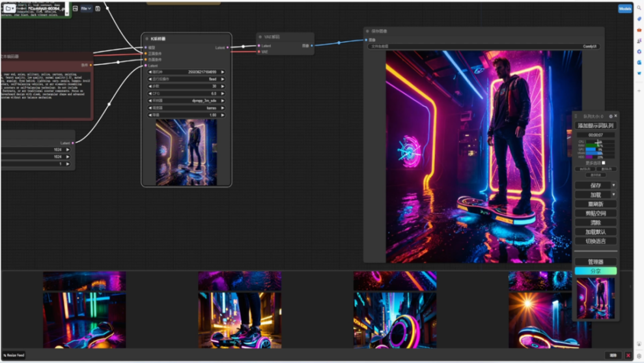Click the negative prompt text area
Screen dimensions: 644x363
point(46,94)
